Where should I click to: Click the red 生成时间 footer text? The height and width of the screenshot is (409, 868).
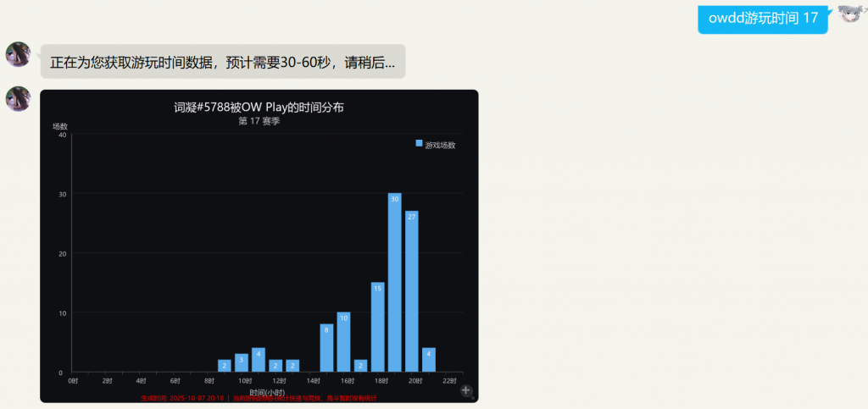coord(182,397)
